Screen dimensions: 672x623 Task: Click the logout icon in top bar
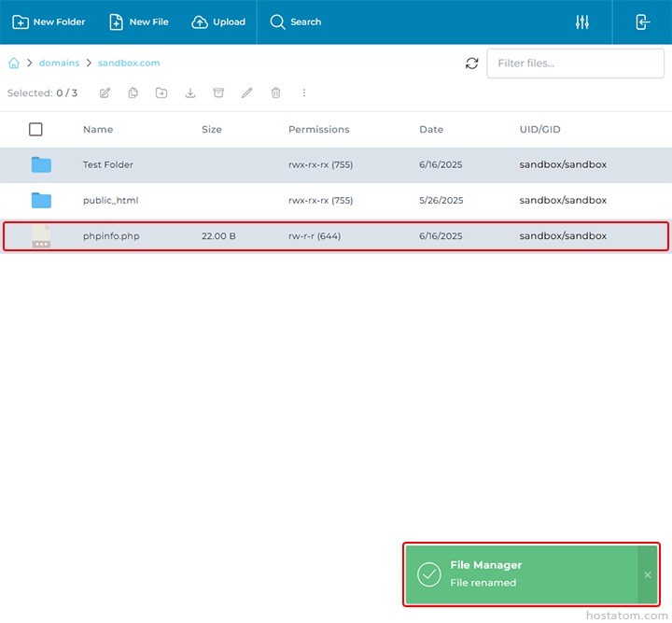point(642,22)
